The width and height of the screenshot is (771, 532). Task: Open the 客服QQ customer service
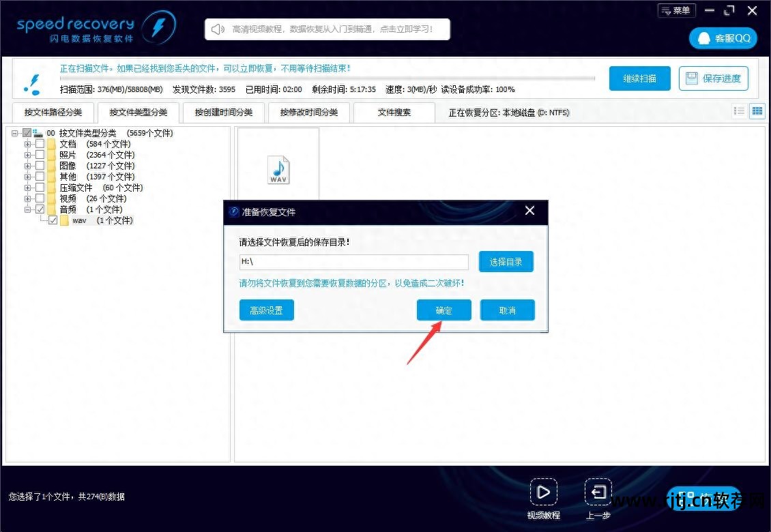723,38
